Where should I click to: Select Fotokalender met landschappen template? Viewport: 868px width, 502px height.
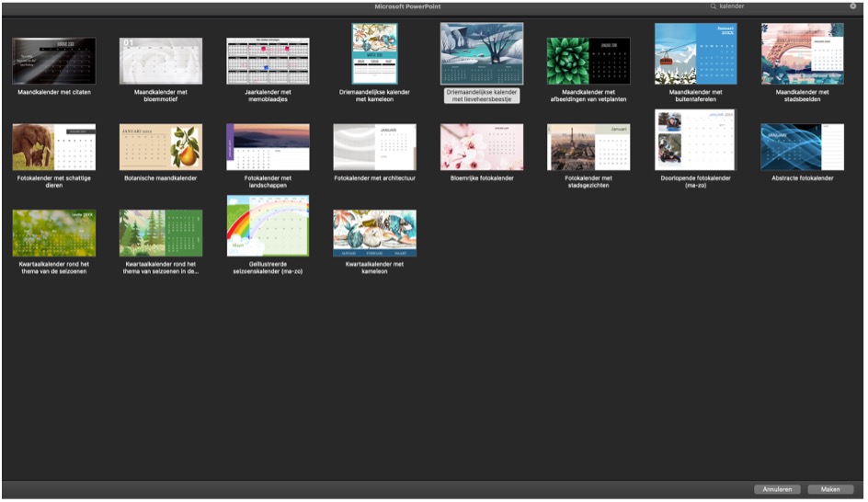268,147
